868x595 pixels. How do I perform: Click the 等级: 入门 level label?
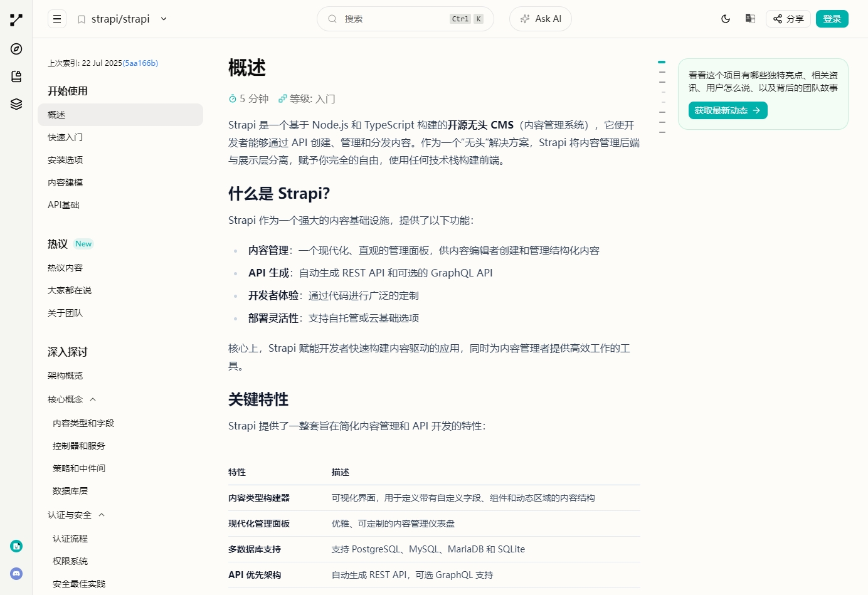(x=307, y=98)
